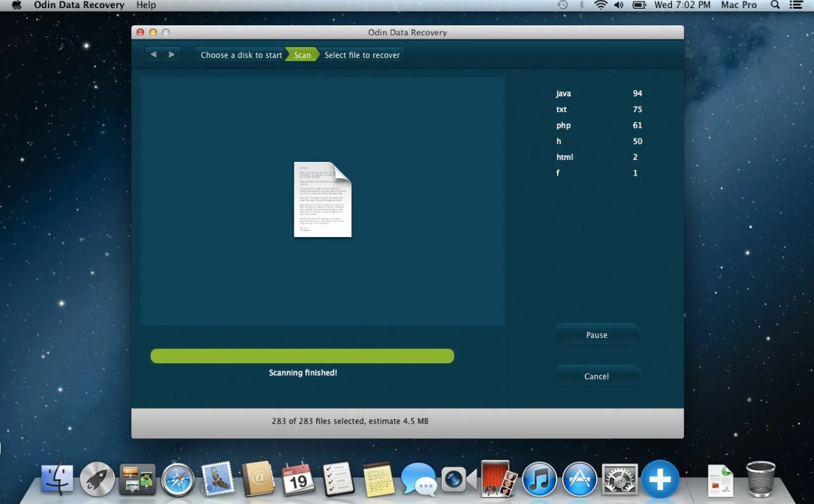Select the Choose a disk to start step

[241, 55]
